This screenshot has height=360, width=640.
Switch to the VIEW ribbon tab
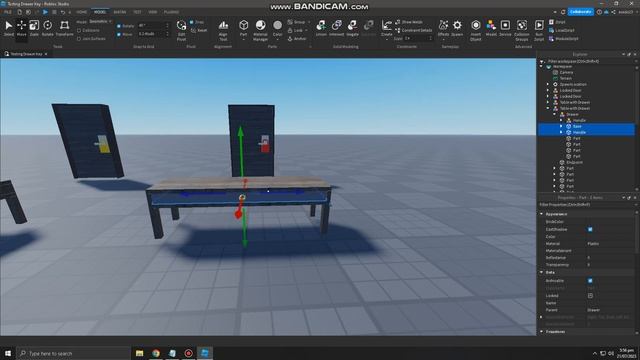tap(153, 12)
